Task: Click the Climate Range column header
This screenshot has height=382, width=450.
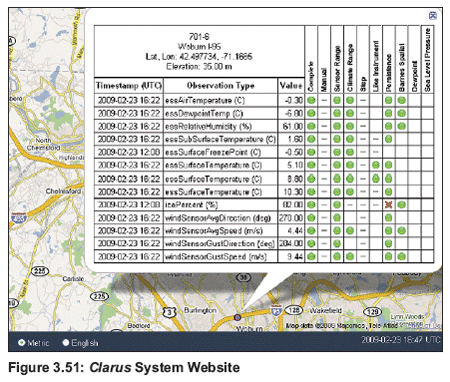Action: 350,68
